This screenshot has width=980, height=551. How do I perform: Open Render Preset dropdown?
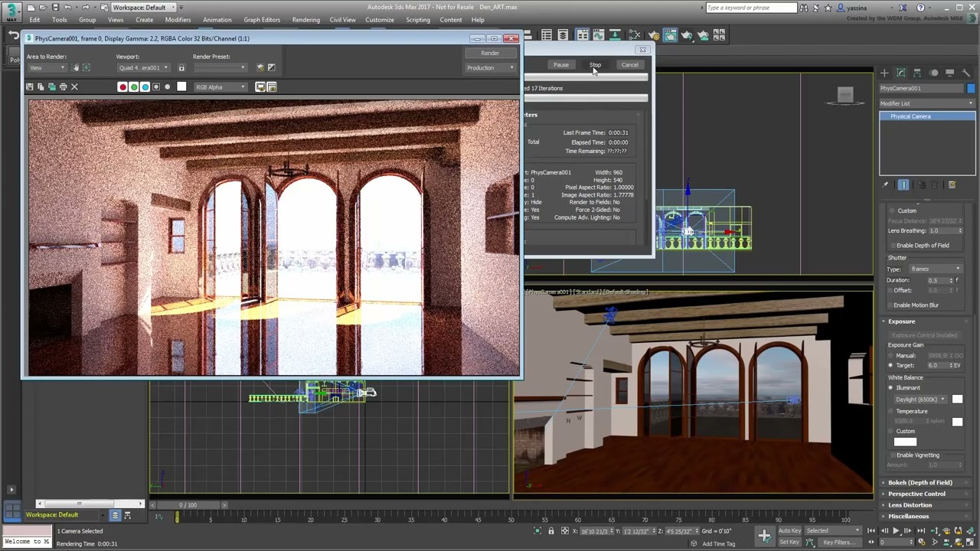point(220,67)
